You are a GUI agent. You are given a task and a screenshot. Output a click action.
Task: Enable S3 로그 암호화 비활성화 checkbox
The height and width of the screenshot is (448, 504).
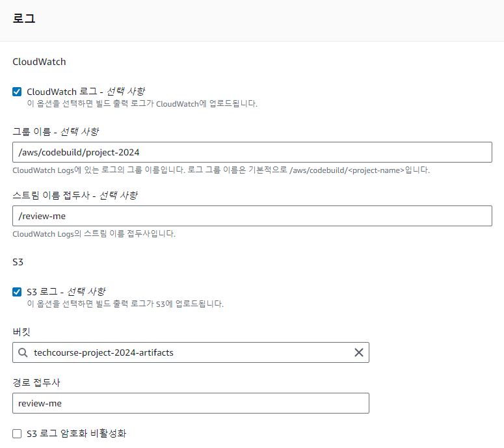pyautogui.click(x=17, y=434)
